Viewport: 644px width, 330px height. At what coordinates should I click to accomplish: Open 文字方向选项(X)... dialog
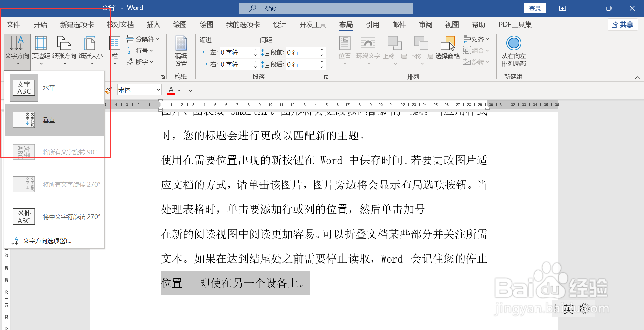(x=54, y=241)
